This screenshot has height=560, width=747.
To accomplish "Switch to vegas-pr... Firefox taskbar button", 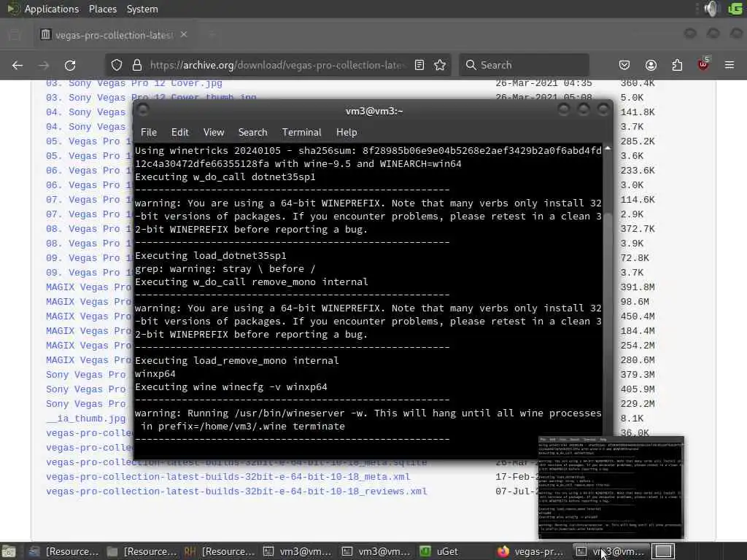I will point(530,551).
